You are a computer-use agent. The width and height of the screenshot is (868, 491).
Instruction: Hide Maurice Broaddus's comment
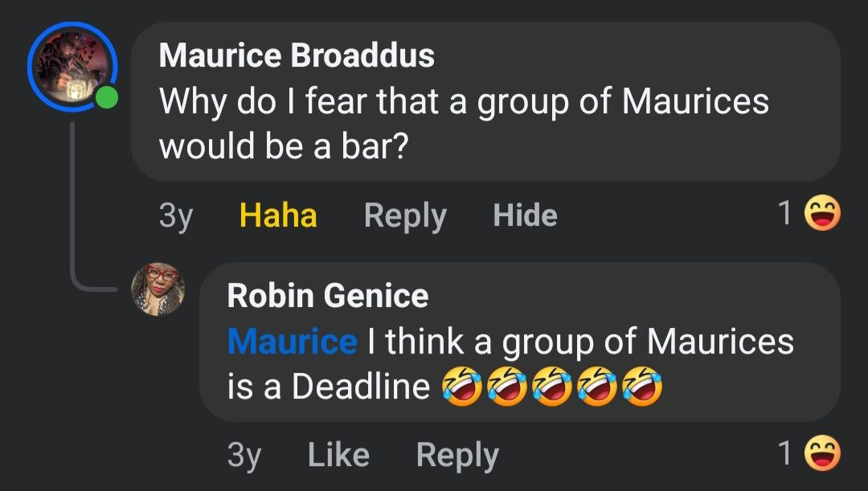tap(525, 215)
